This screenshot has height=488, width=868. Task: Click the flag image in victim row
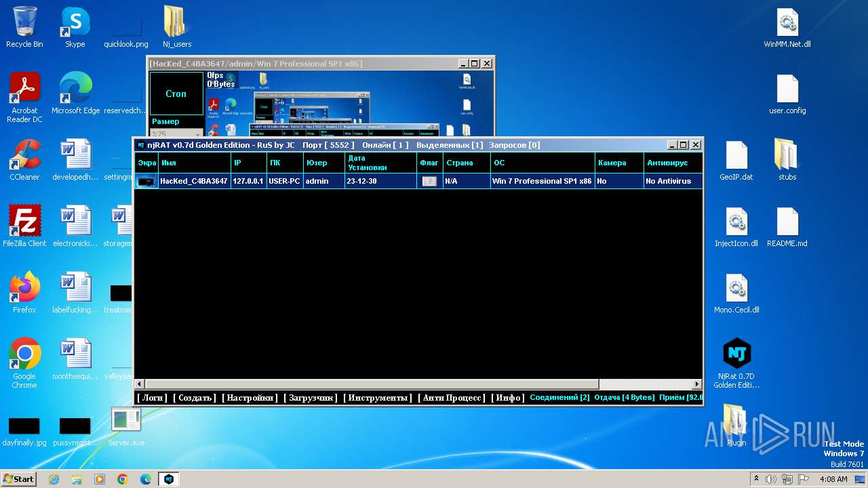[x=429, y=181]
